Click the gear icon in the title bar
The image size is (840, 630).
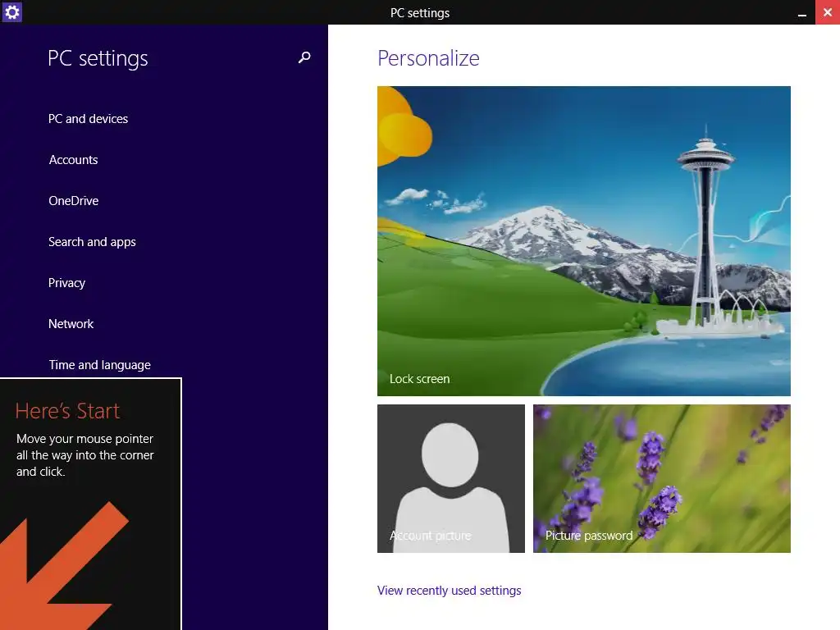point(11,11)
